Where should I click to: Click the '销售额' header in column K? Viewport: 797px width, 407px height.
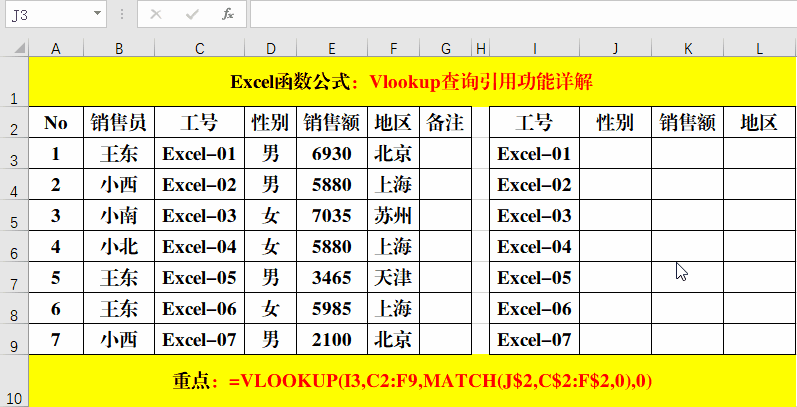point(688,122)
